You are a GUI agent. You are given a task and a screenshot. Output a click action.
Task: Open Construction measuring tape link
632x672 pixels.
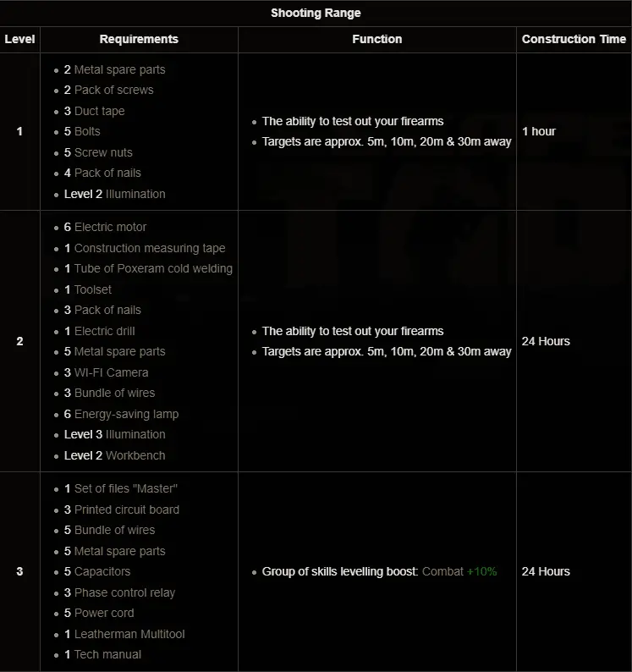[150, 248]
